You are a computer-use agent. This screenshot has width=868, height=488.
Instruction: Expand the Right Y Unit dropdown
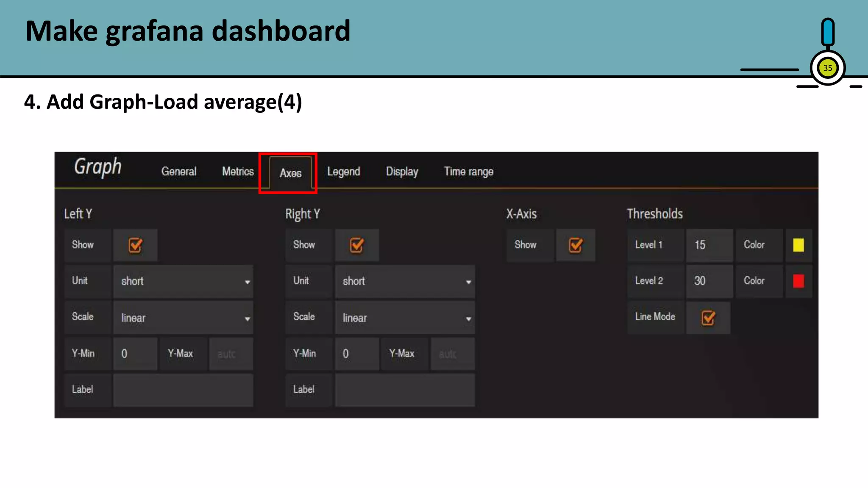(405, 282)
